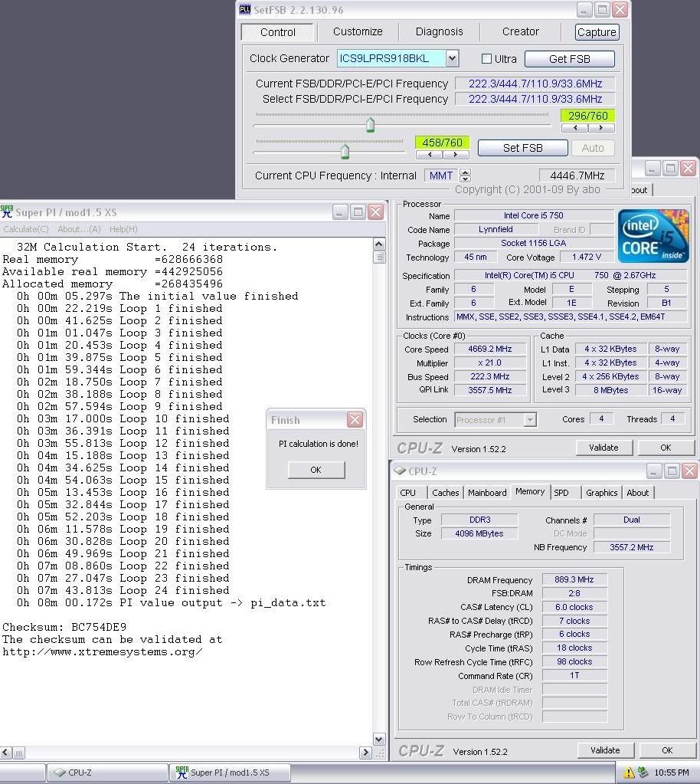Click the Get FSB button
The image size is (700, 784).
coord(570,59)
